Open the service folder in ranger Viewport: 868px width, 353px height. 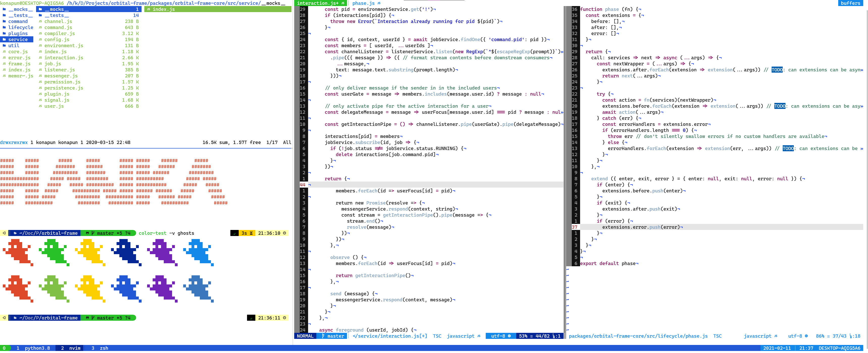(x=18, y=39)
